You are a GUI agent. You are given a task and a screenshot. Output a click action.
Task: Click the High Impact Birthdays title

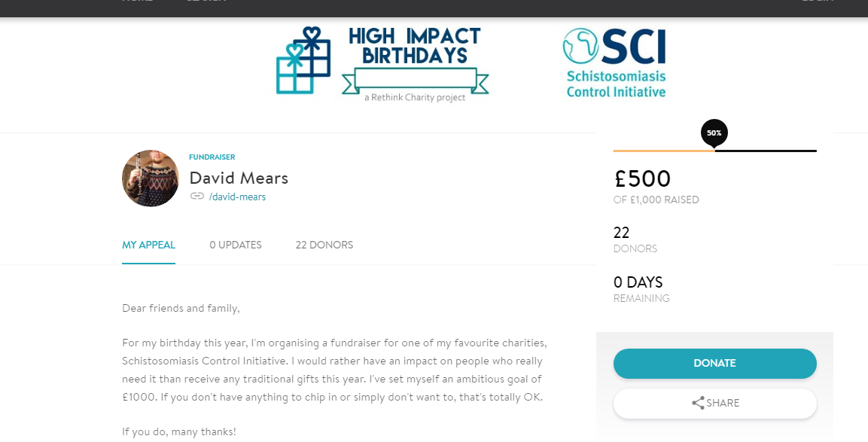[x=414, y=45]
